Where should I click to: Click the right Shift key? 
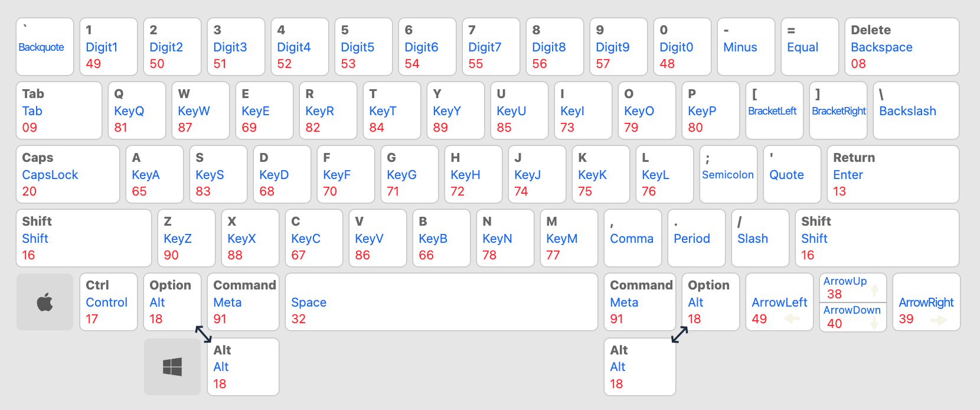pos(877,238)
